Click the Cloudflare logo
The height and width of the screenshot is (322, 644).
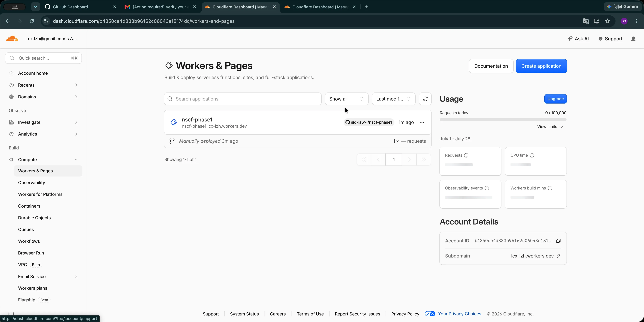tap(12, 39)
